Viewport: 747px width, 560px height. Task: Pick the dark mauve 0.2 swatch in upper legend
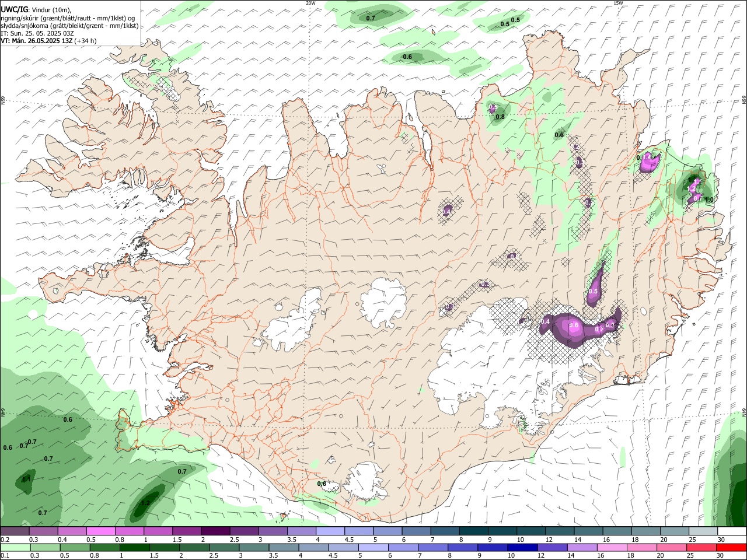(x=15, y=531)
